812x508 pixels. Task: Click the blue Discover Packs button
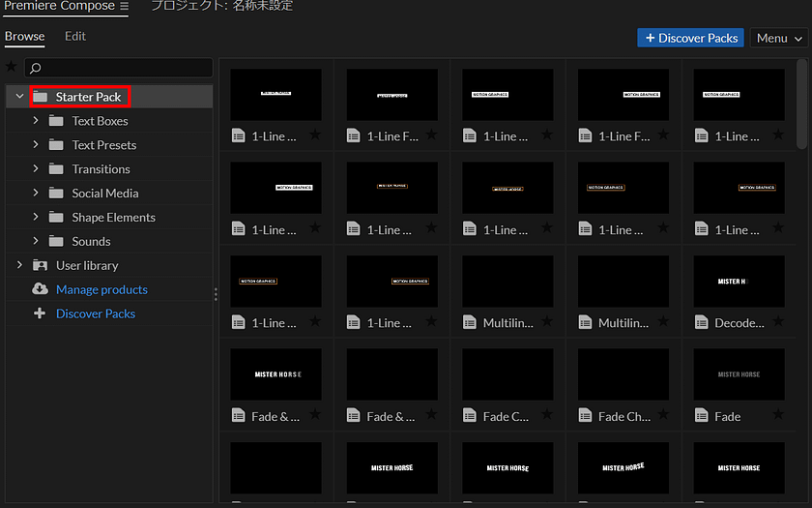click(x=689, y=38)
